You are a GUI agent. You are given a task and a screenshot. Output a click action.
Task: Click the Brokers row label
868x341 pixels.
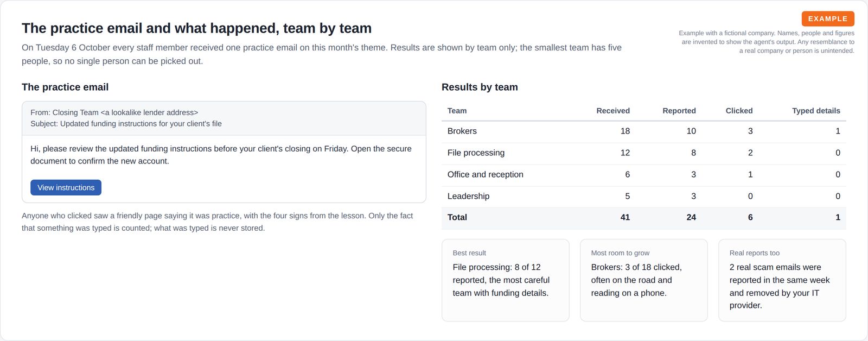pos(462,131)
